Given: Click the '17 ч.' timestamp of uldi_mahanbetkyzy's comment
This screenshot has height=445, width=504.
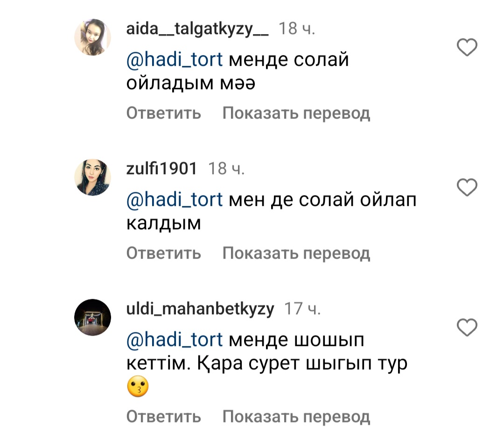Looking at the screenshot, I should [302, 309].
